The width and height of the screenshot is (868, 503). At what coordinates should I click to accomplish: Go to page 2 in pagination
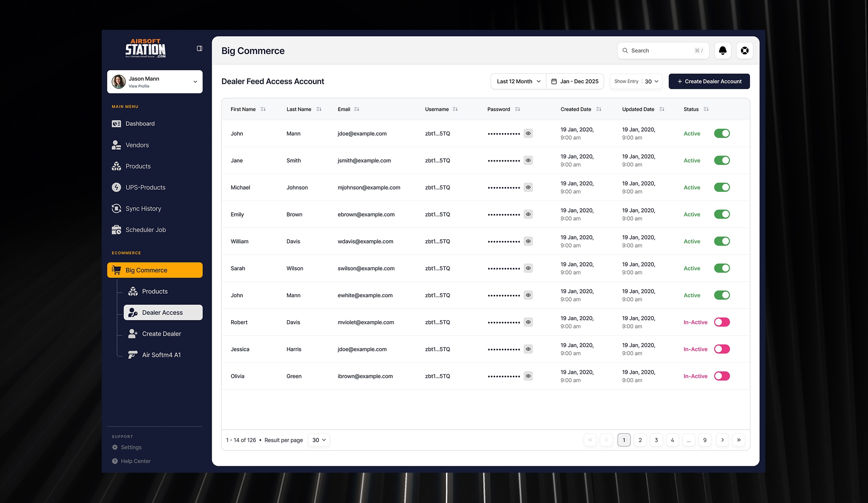[x=640, y=440]
